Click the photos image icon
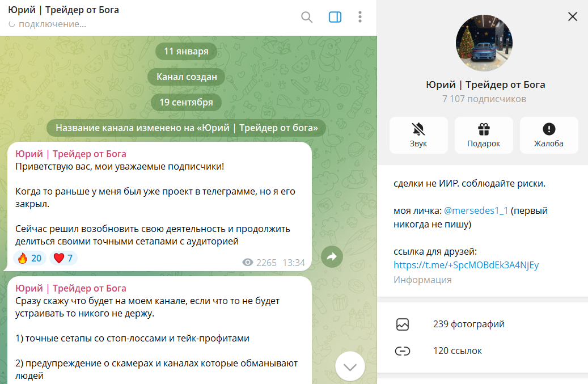The width and height of the screenshot is (588, 384). click(x=403, y=324)
